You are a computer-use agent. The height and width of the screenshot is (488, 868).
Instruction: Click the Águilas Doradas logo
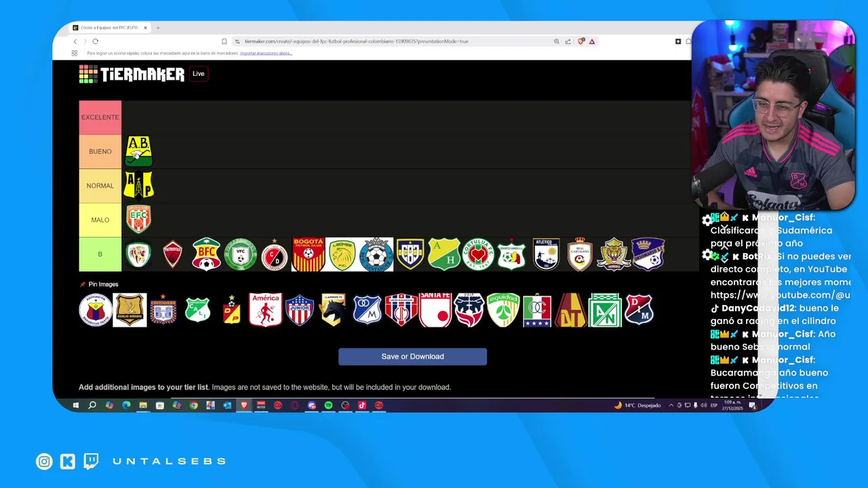(130, 310)
